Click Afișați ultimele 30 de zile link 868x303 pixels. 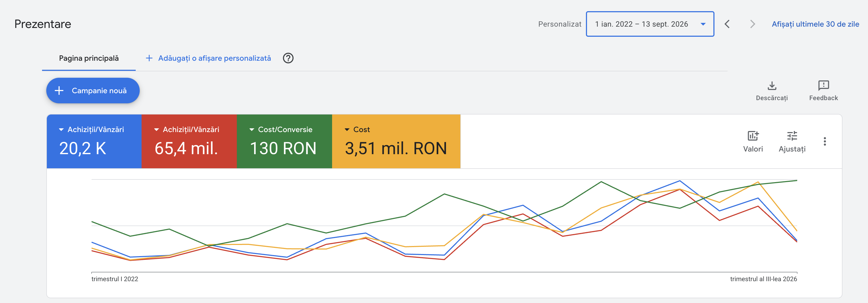tap(815, 24)
